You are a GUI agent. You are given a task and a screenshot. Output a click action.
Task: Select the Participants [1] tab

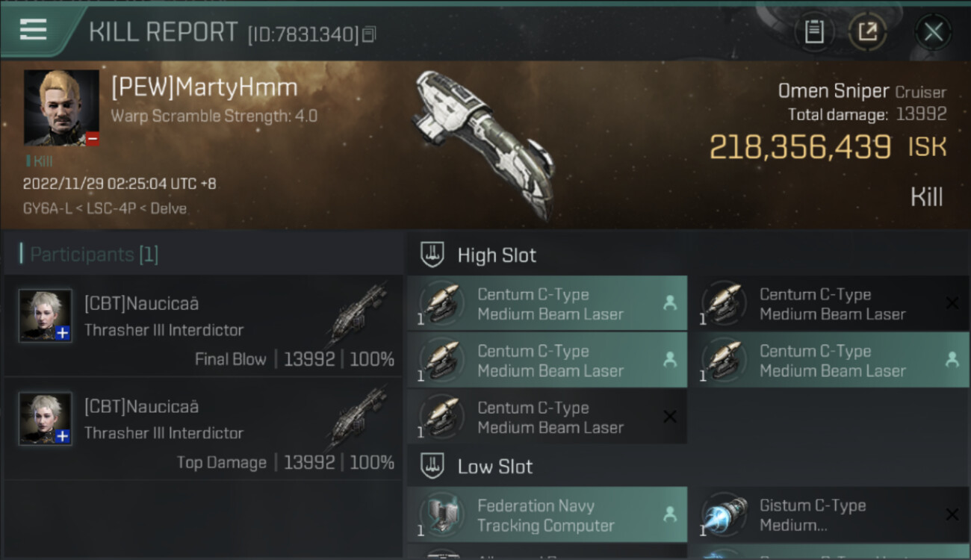91,255
